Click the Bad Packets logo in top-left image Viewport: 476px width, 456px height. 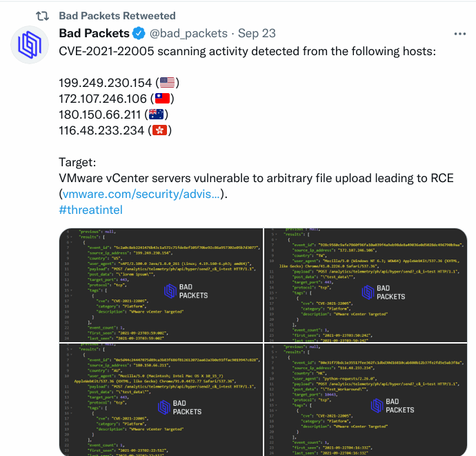186,291
